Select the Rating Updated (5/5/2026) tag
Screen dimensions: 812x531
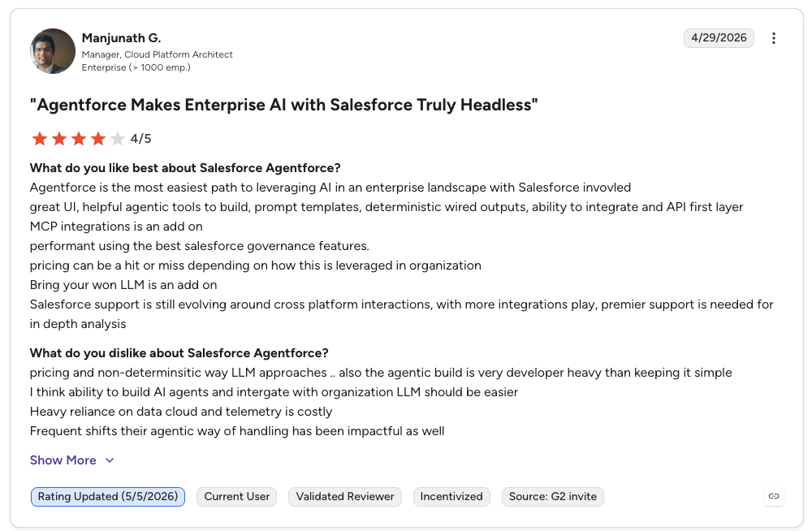pos(108,496)
